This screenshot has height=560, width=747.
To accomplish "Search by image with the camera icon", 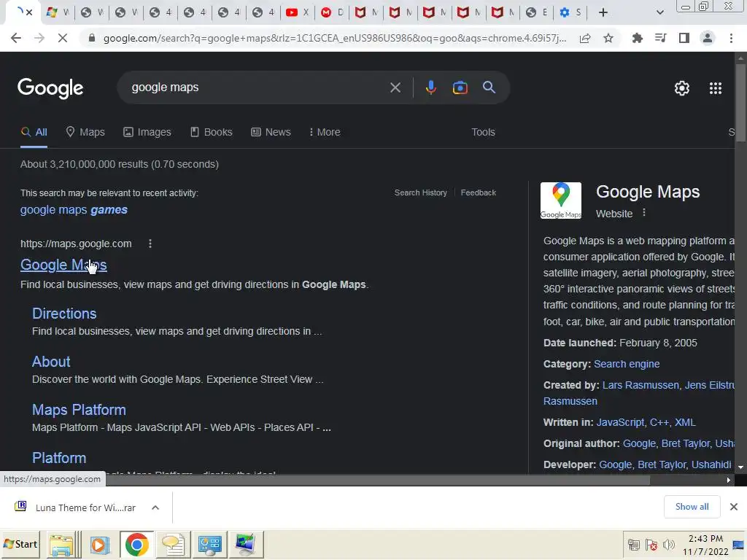I will pyautogui.click(x=460, y=87).
